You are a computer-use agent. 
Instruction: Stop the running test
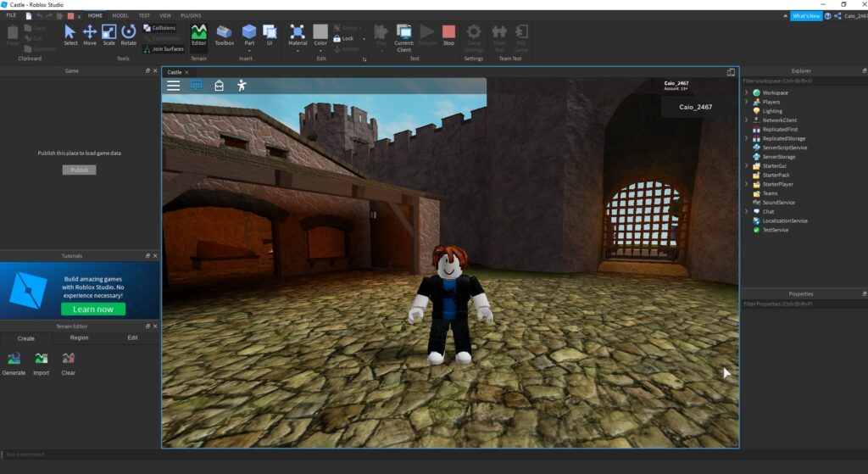pos(449,36)
